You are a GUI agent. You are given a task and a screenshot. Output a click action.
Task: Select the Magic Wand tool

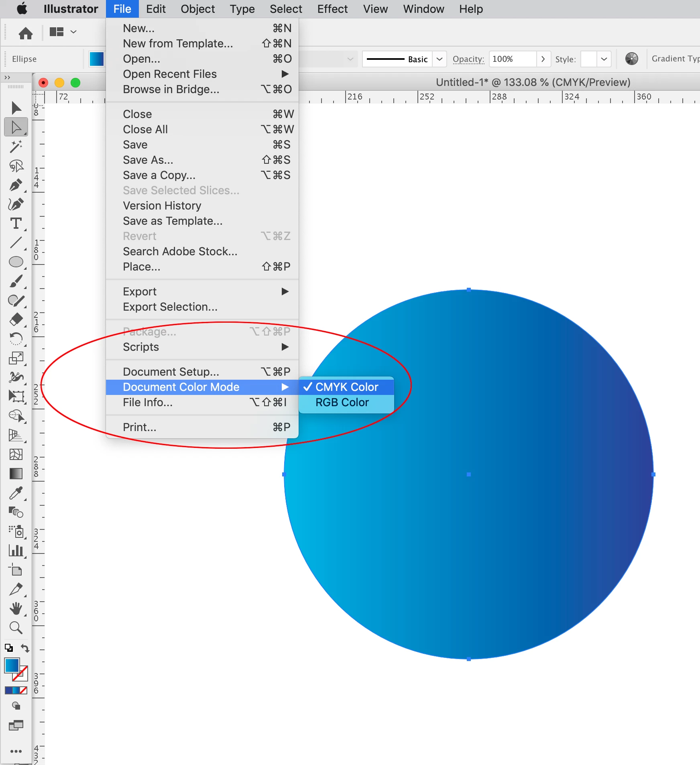(x=16, y=146)
